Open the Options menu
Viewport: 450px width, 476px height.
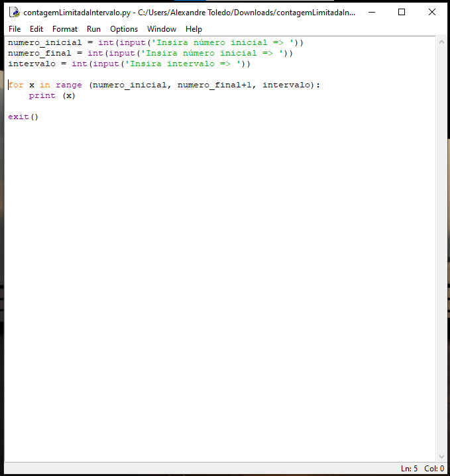pos(124,29)
